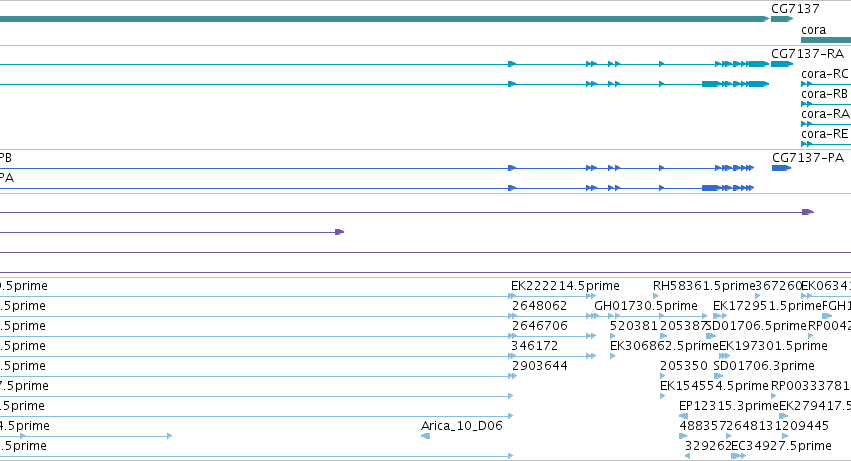Click the 205350 feature label
Screen dimensions: 851x461
pos(684,367)
